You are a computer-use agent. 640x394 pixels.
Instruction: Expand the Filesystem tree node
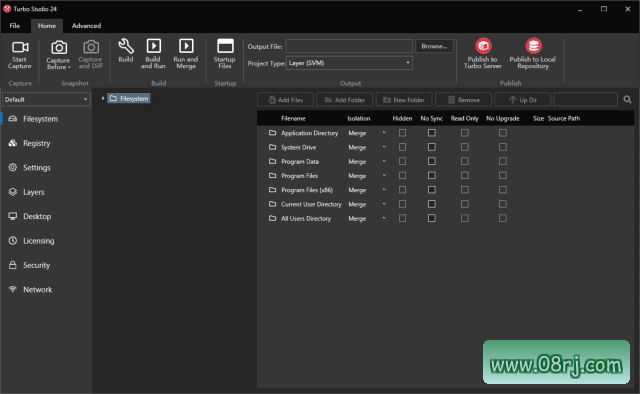click(x=103, y=98)
